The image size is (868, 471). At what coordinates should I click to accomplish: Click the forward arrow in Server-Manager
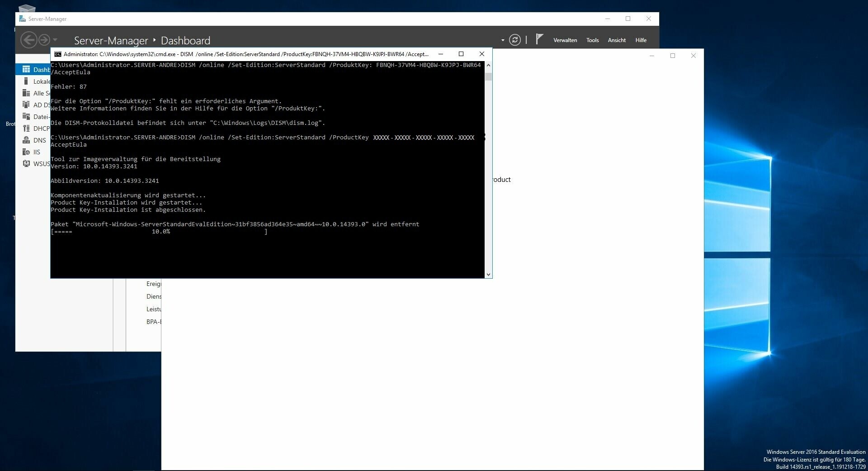point(44,40)
